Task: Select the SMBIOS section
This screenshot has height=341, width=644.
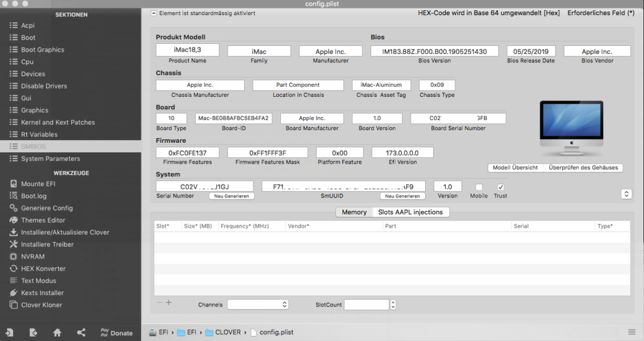Action: pos(70,146)
